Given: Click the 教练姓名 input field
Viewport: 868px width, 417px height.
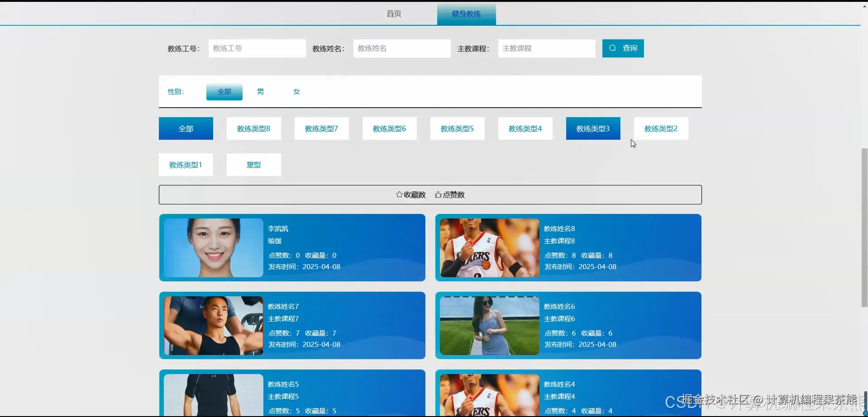Looking at the screenshot, I should pyautogui.click(x=401, y=48).
